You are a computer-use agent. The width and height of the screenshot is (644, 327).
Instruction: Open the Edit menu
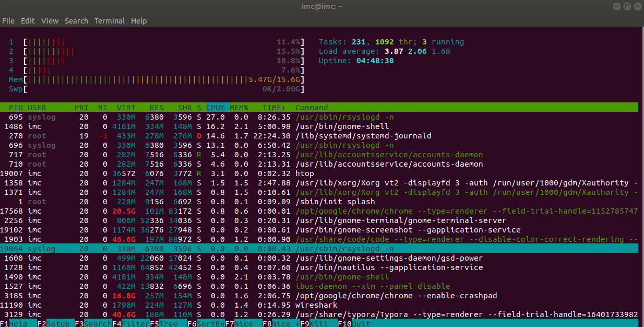(27, 21)
